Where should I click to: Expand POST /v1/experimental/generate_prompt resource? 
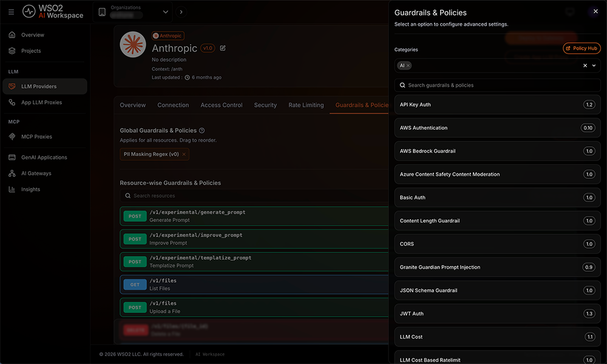pos(254,216)
